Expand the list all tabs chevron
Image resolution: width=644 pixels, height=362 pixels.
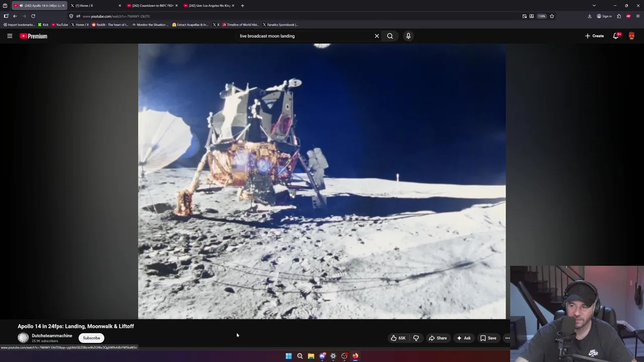pos(594,6)
